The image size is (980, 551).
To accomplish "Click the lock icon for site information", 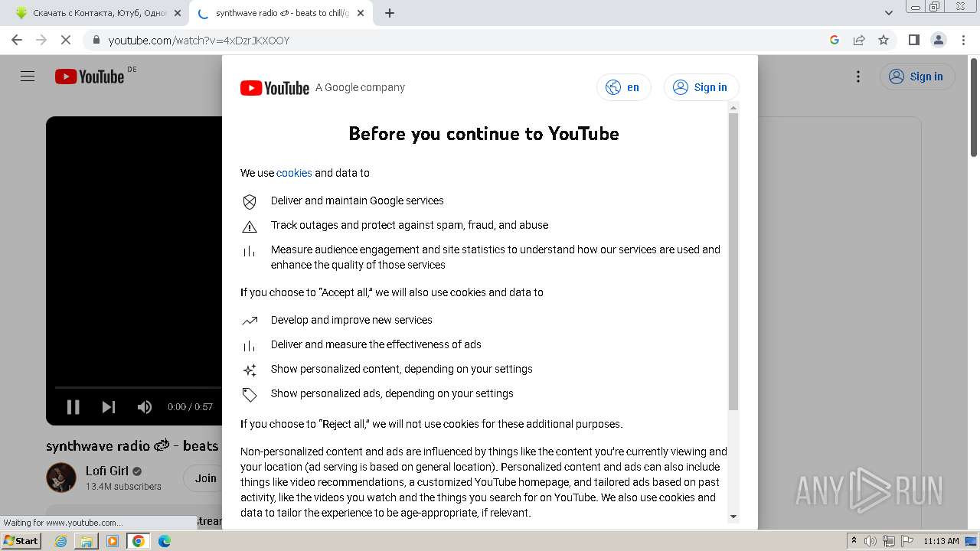I will [x=96, y=40].
